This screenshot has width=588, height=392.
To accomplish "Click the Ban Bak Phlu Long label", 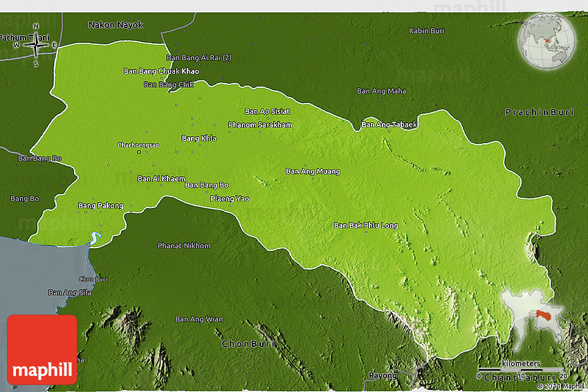I will [x=366, y=225].
